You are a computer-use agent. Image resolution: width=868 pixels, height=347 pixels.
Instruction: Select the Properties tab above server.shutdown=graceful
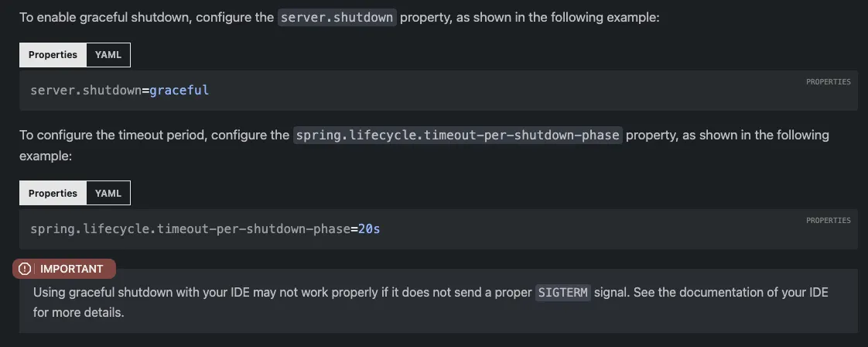53,55
